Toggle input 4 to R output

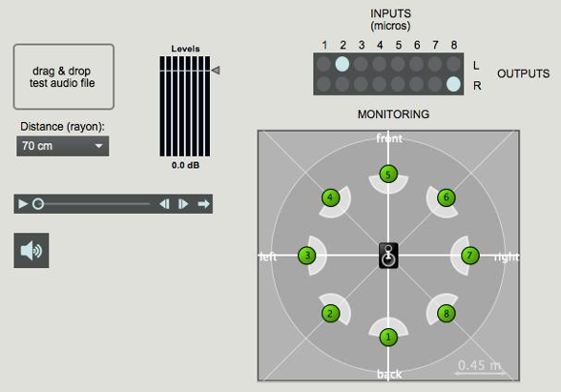tap(380, 84)
